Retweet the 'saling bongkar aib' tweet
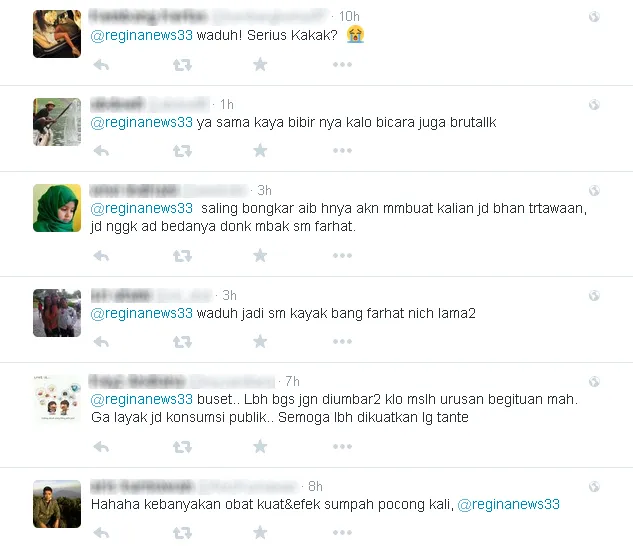This screenshot has width=633, height=550. click(x=182, y=256)
